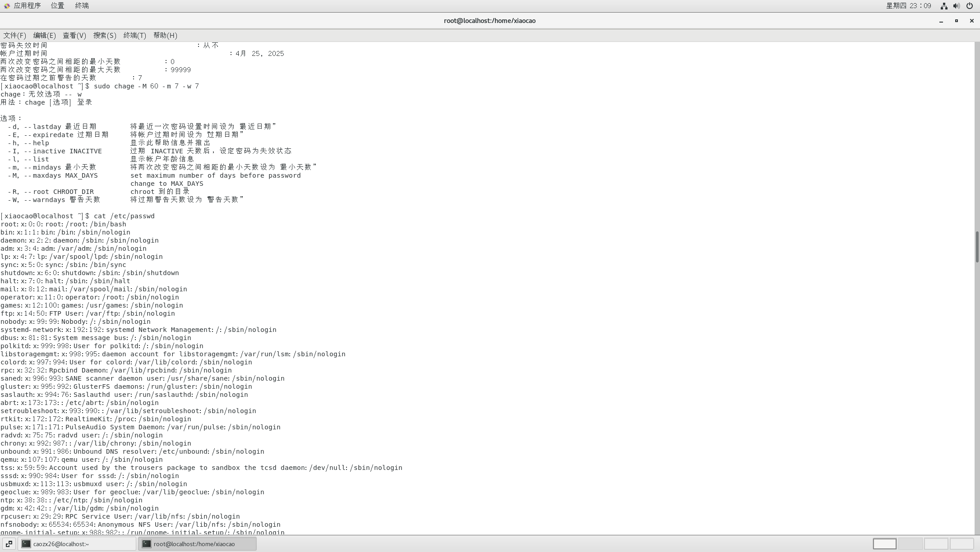
Task: Open the 星期四 23:09 clock calendar
Action: [x=908, y=6]
